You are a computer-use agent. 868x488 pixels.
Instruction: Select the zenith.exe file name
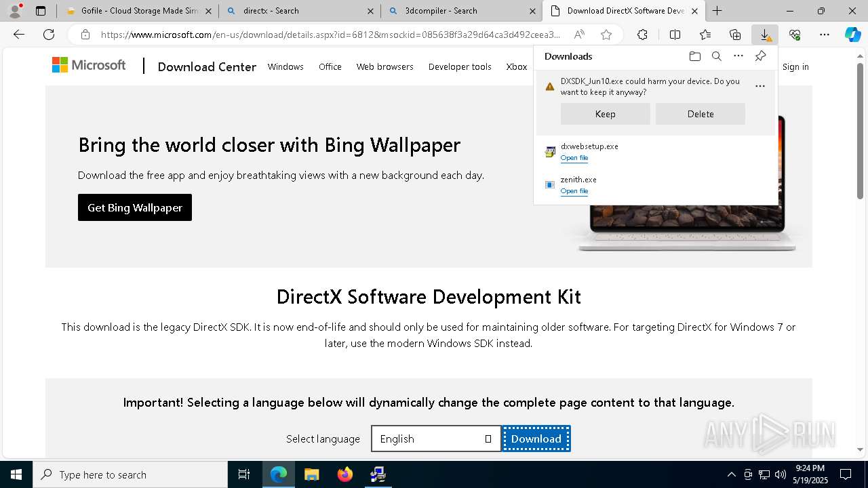[578, 180]
